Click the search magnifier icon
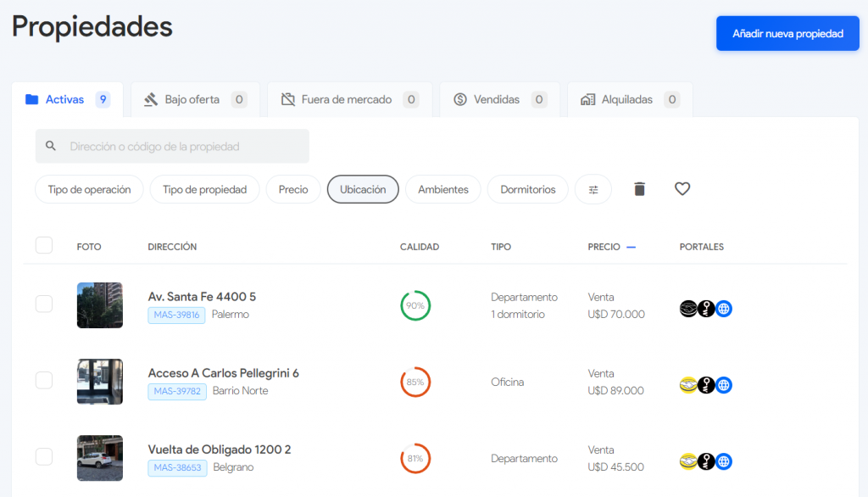868x497 pixels. pos(51,146)
